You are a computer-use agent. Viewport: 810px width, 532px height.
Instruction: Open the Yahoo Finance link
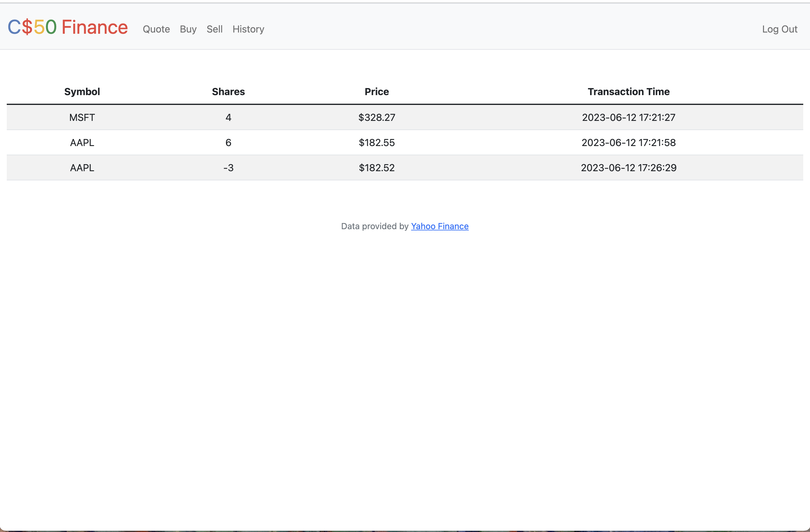click(440, 226)
